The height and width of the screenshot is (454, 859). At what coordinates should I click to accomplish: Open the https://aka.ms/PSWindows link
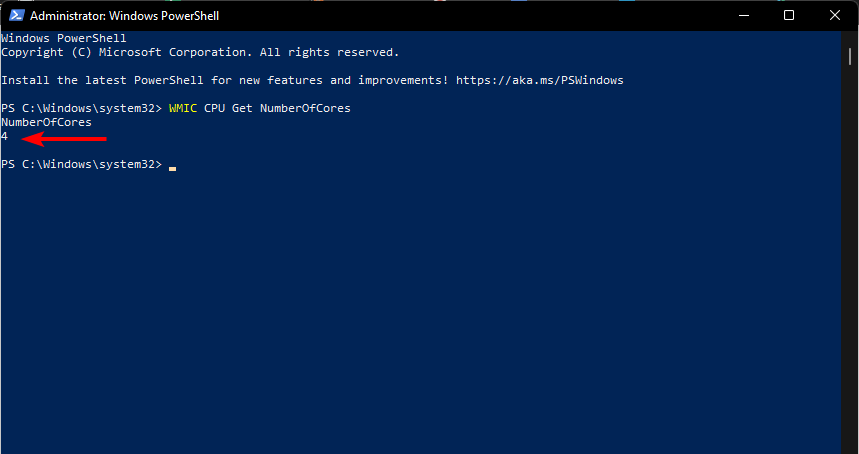click(540, 80)
